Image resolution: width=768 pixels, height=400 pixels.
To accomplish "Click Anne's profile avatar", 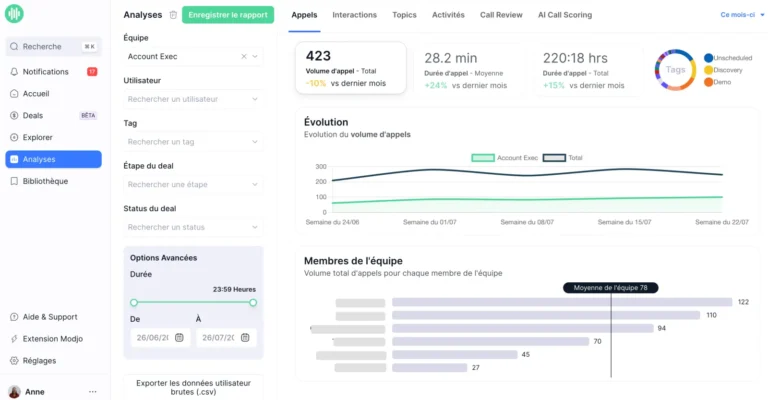I will [14, 392].
